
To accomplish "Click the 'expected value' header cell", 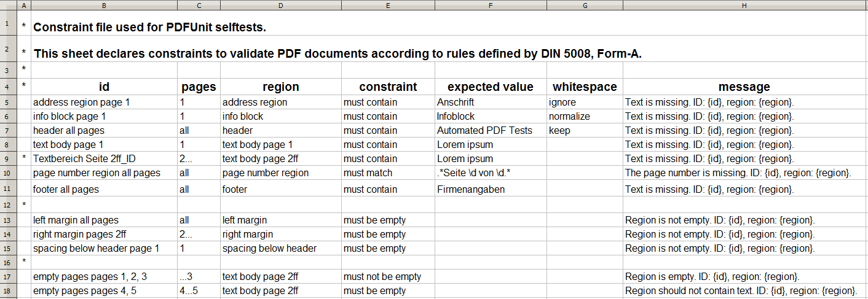I will pos(490,87).
